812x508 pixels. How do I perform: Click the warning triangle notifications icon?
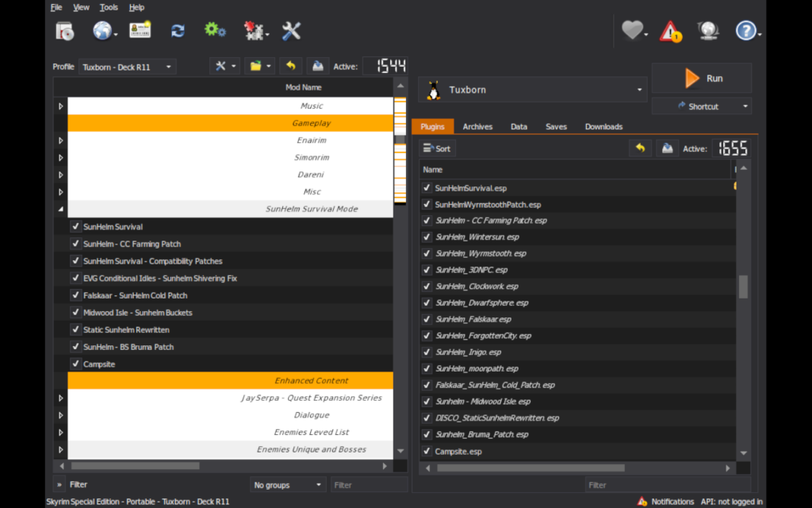[x=671, y=32]
